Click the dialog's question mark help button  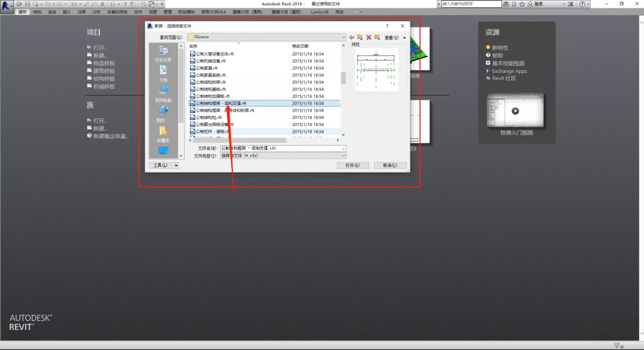(x=387, y=26)
